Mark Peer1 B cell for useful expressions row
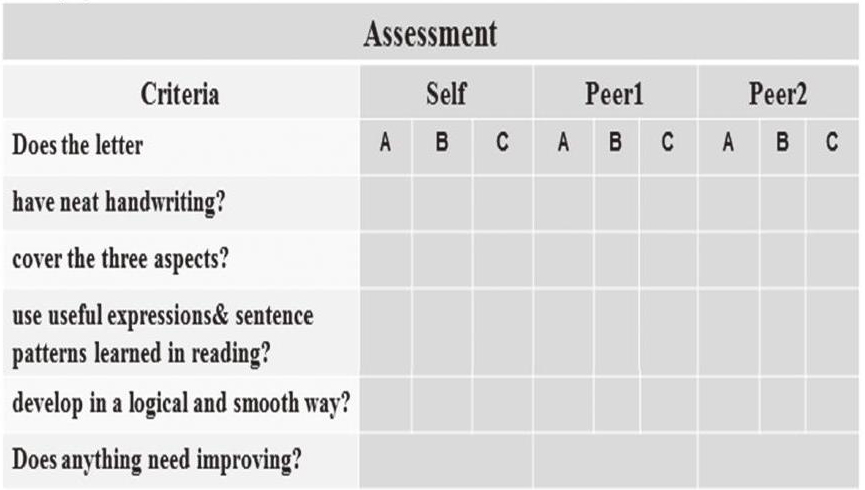The height and width of the screenshot is (490, 865). (x=617, y=332)
